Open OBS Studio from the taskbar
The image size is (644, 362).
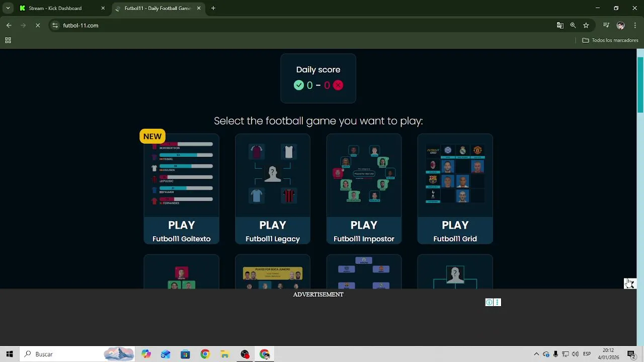[245, 354]
